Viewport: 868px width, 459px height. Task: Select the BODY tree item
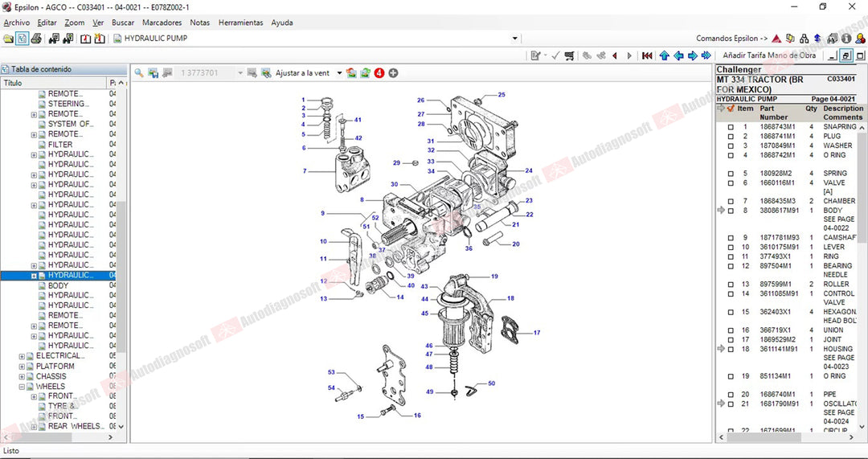click(58, 285)
